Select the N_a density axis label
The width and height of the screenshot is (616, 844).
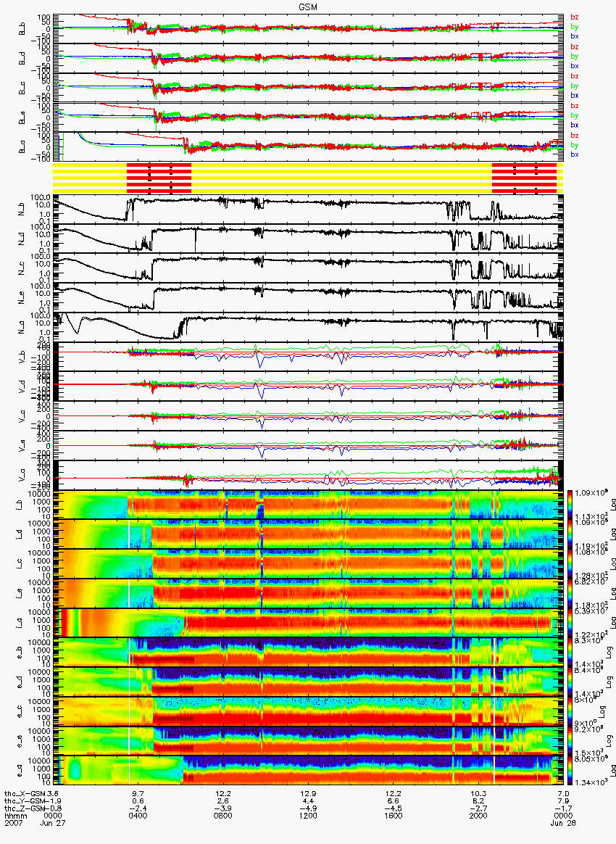pos(22,327)
